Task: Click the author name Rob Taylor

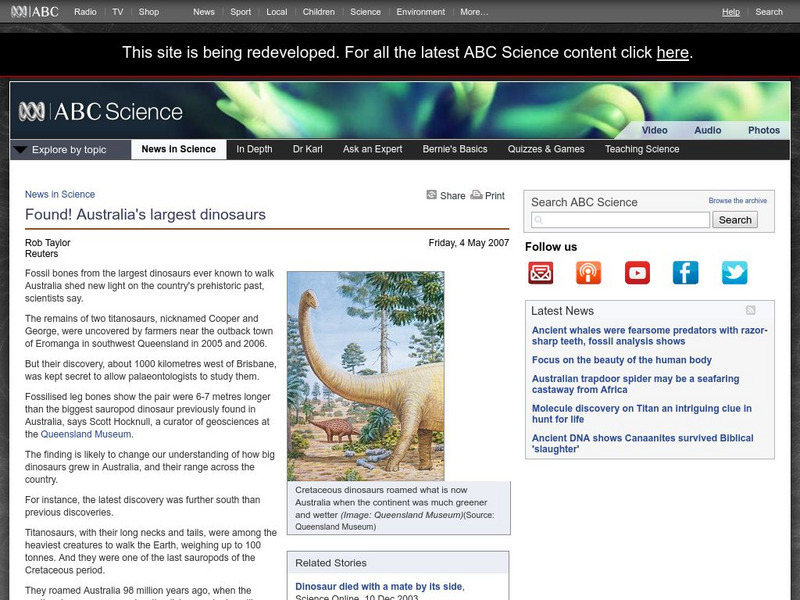Action: 47,243
